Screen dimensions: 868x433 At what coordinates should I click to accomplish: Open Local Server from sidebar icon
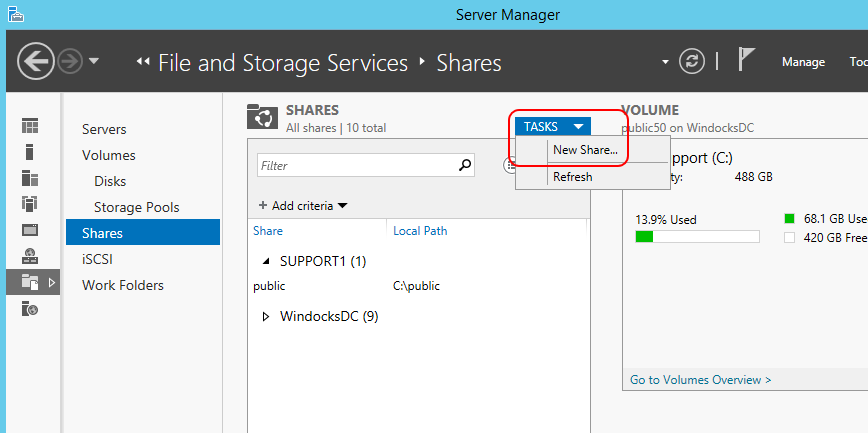point(30,152)
